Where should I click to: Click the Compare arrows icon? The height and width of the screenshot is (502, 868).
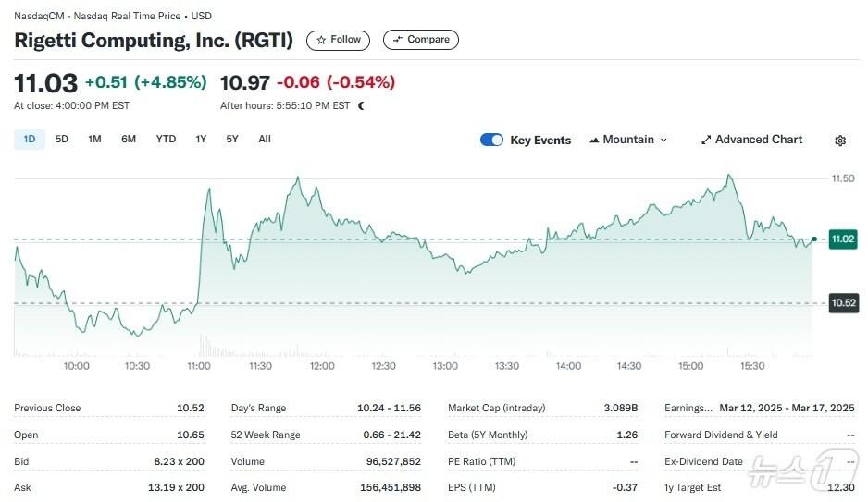(x=398, y=40)
